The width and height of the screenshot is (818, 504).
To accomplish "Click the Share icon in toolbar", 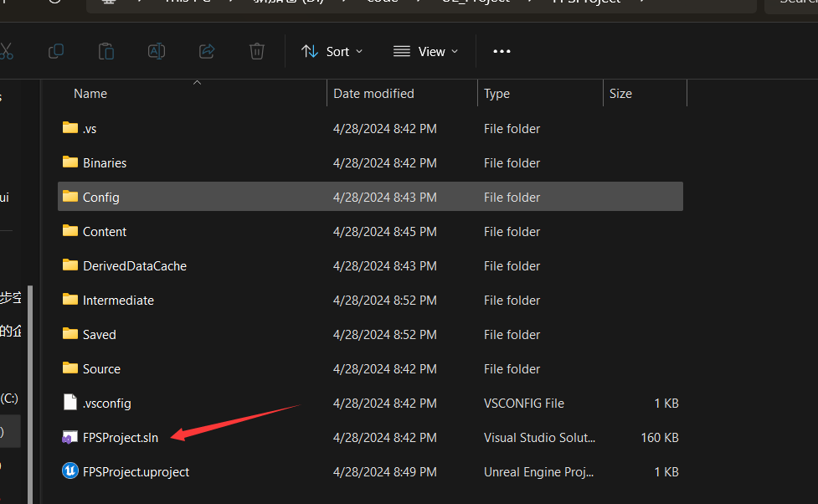I will (207, 51).
